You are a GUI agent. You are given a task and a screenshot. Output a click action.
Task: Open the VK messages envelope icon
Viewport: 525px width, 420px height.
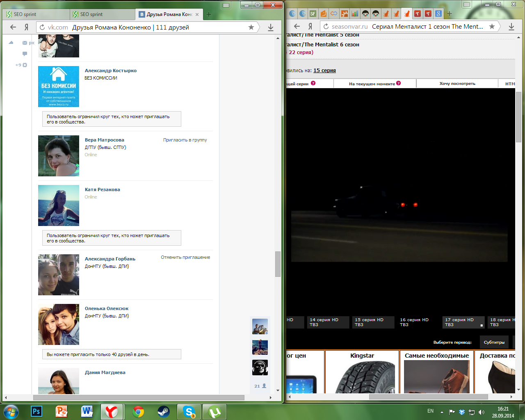click(x=25, y=43)
